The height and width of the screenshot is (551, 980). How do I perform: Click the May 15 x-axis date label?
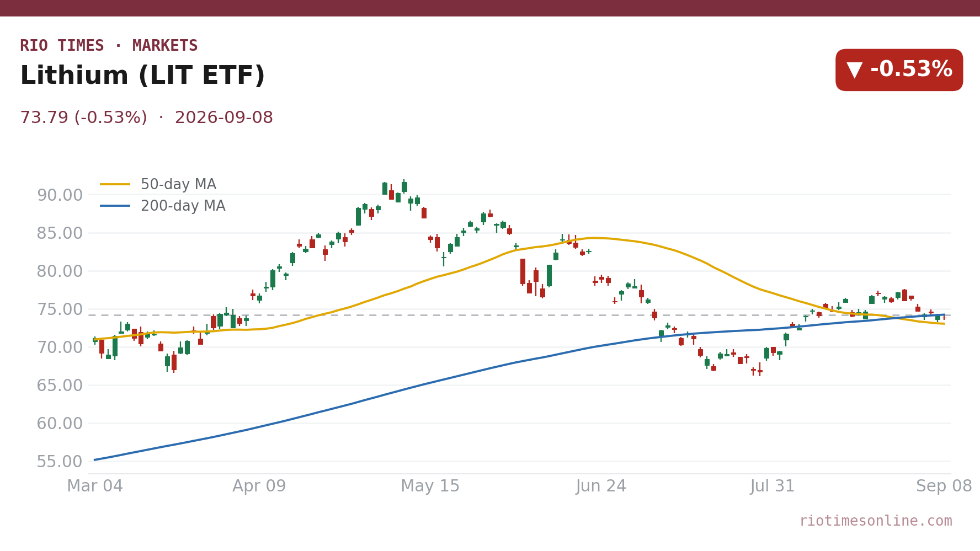click(x=430, y=486)
